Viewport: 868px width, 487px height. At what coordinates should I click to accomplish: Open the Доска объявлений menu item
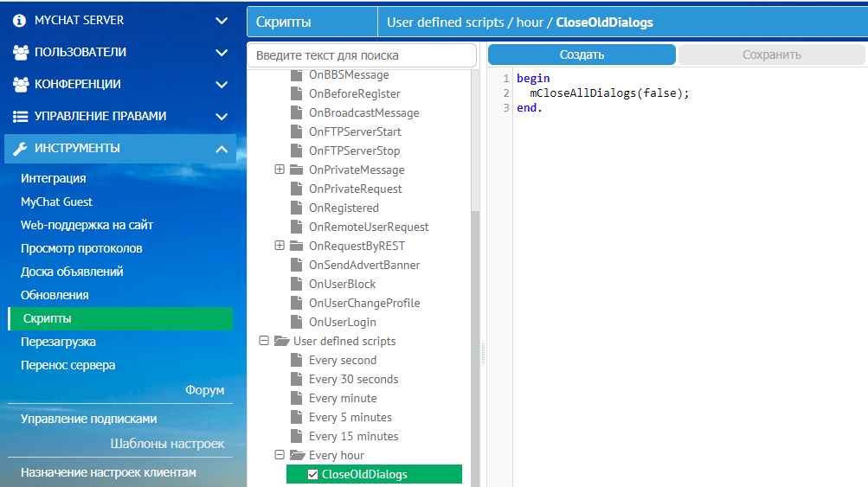pos(72,272)
